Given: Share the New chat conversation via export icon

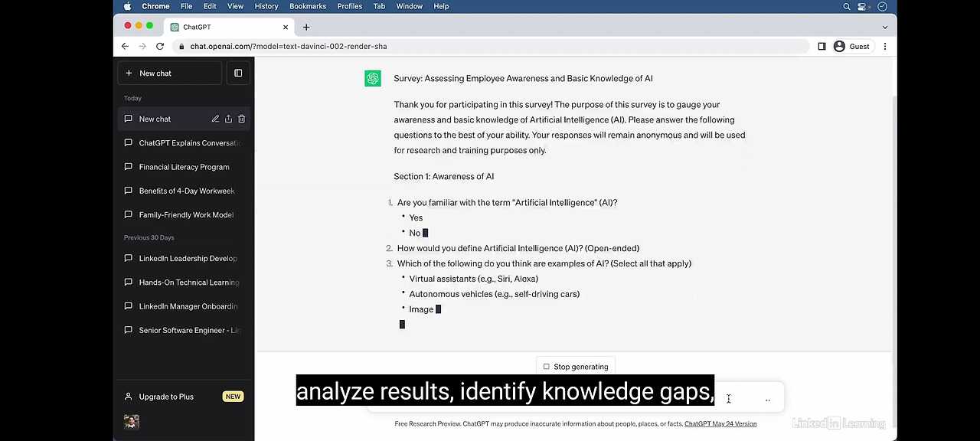Looking at the screenshot, I should (x=228, y=119).
